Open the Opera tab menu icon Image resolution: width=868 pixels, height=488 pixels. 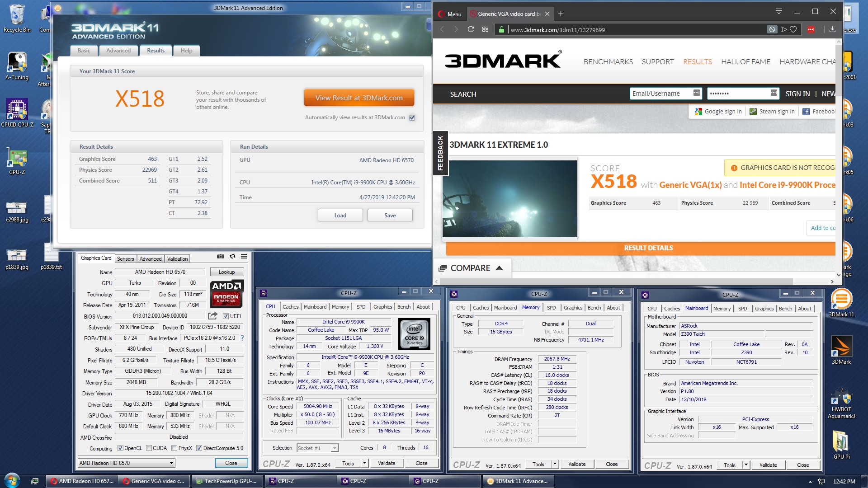point(778,12)
